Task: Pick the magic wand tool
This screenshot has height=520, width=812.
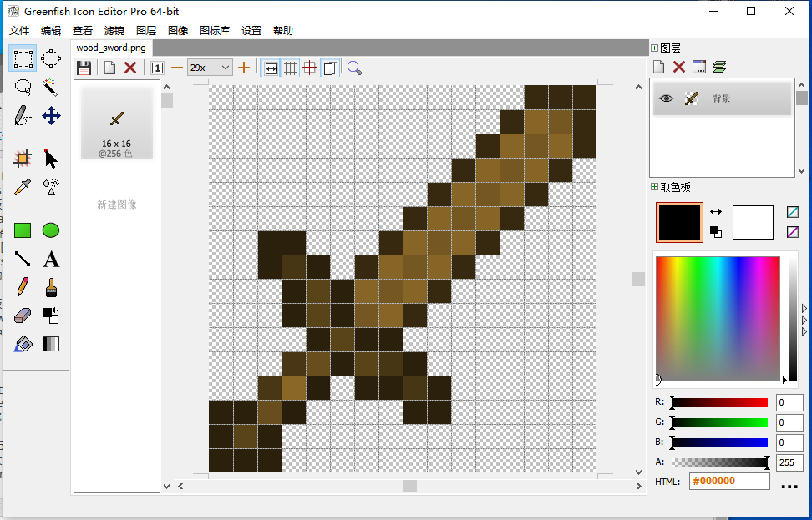Action: (x=51, y=87)
